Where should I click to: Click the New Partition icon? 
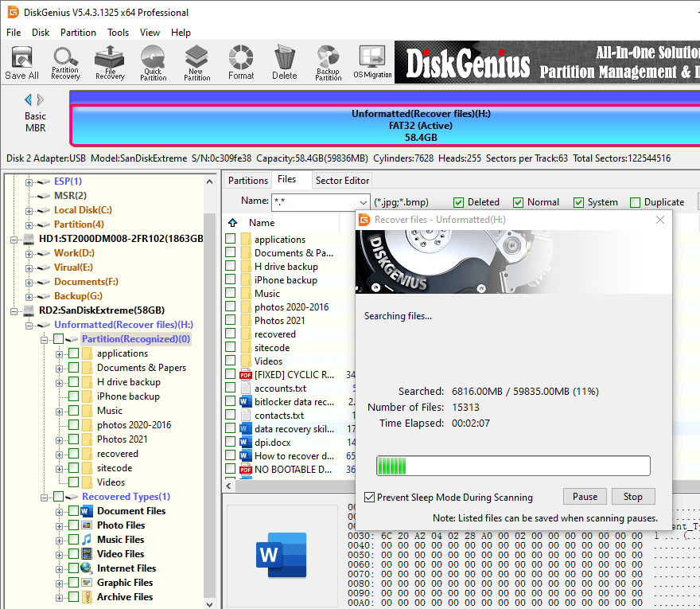pyautogui.click(x=196, y=63)
